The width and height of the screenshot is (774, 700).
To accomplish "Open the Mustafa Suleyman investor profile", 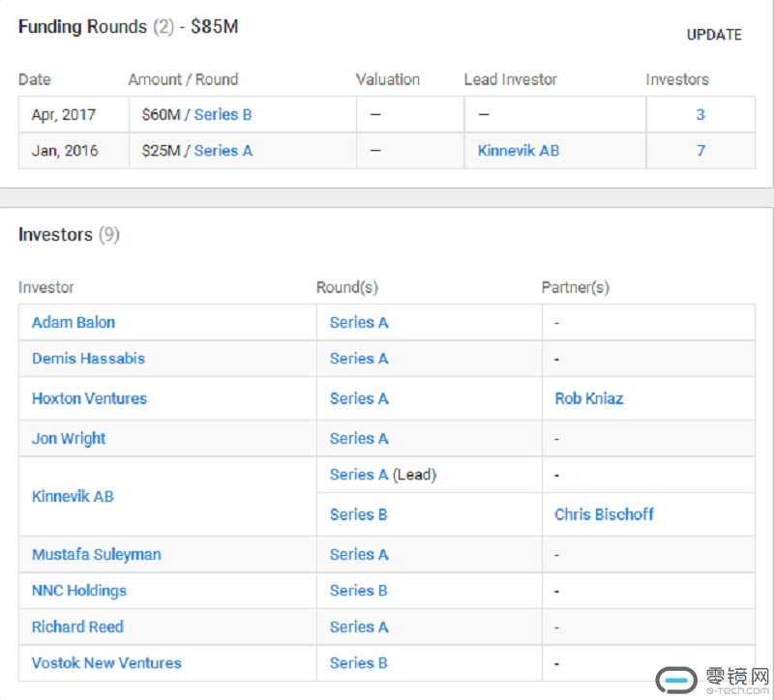I will click(x=97, y=555).
